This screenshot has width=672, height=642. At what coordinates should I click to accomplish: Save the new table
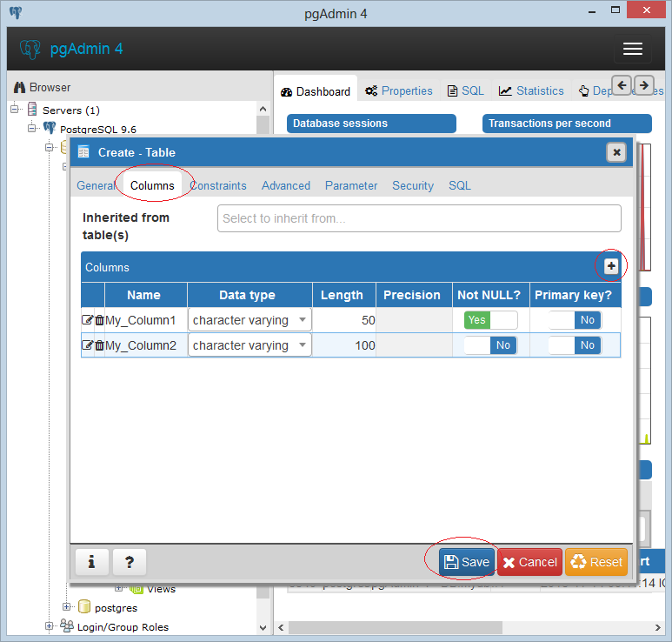[466, 562]
